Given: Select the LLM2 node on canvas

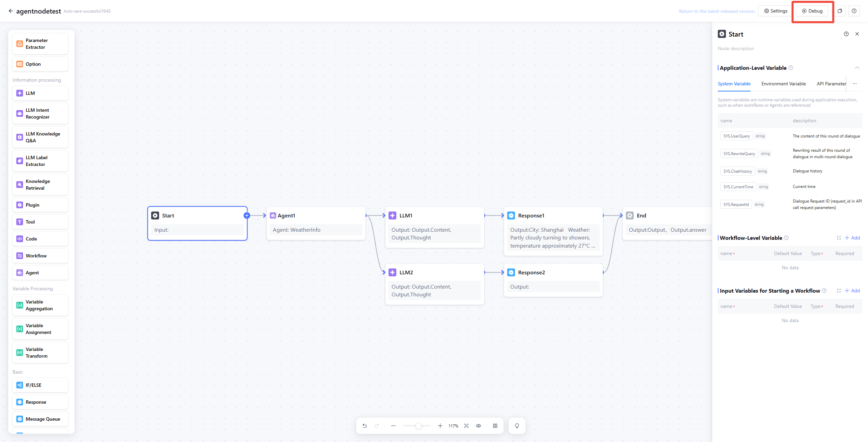Looking at the screenshot, I should tap(434, 273).
